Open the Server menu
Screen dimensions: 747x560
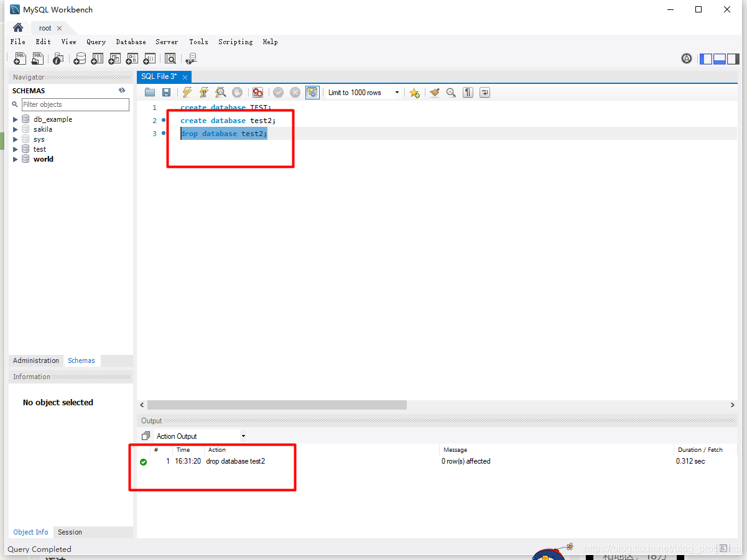pyautogui.click(x=167, y=42)
